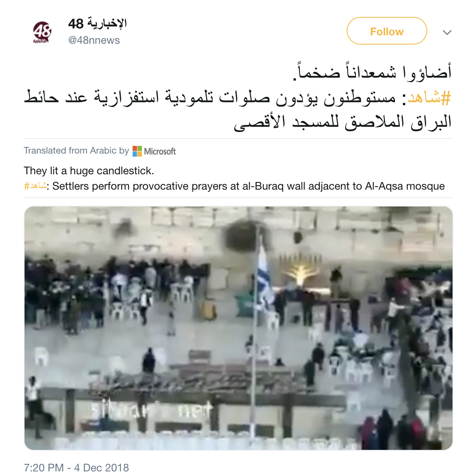Click the last Arabic line ending with الأقصى
The width and height of the screenshot is (474, 476).
point(342,122)
